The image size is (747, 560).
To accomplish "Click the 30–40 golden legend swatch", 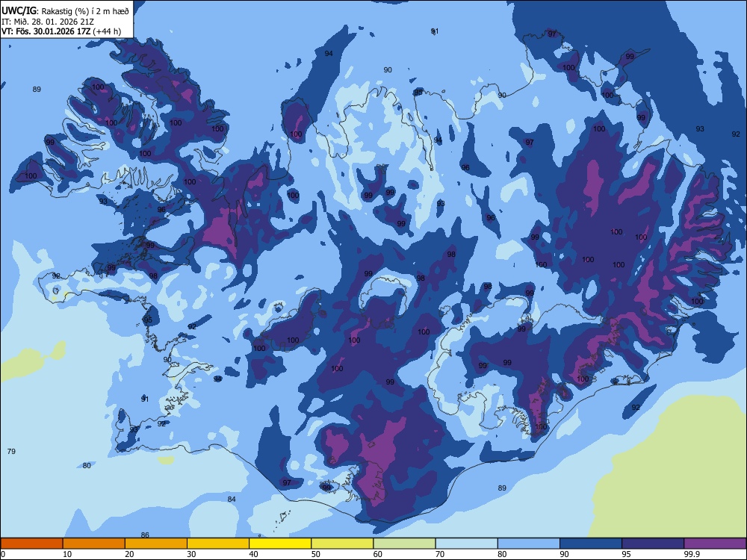I will (218, 544).
